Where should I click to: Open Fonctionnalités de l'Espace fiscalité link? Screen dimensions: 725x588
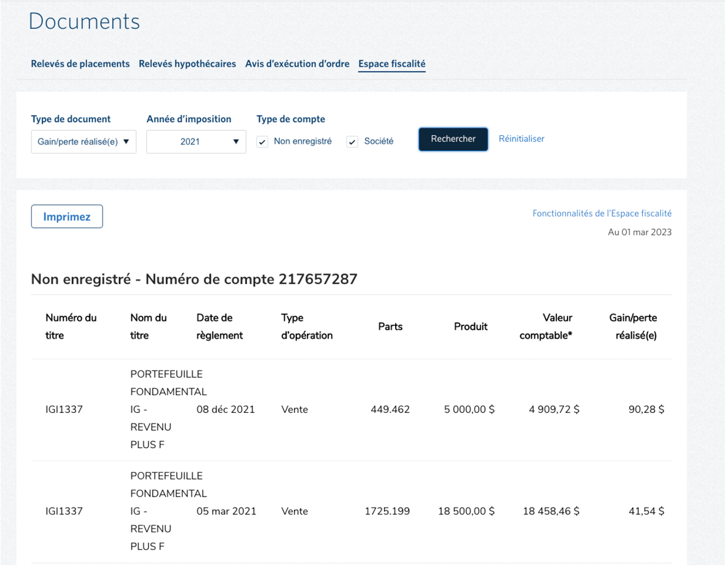coord(602,214)
